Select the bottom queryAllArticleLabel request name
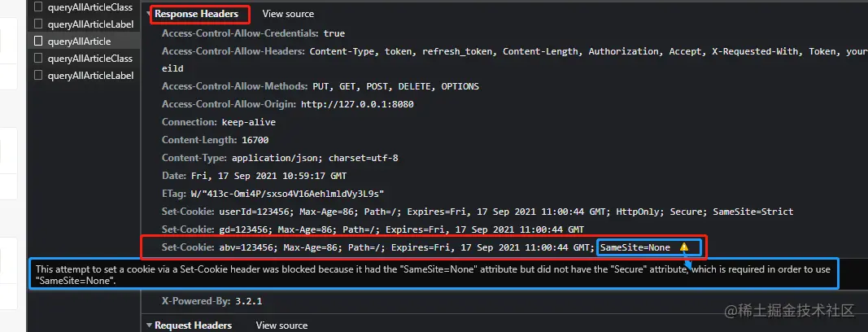The height and width of the screenshot is (332, 868). [x=91, y=75]
